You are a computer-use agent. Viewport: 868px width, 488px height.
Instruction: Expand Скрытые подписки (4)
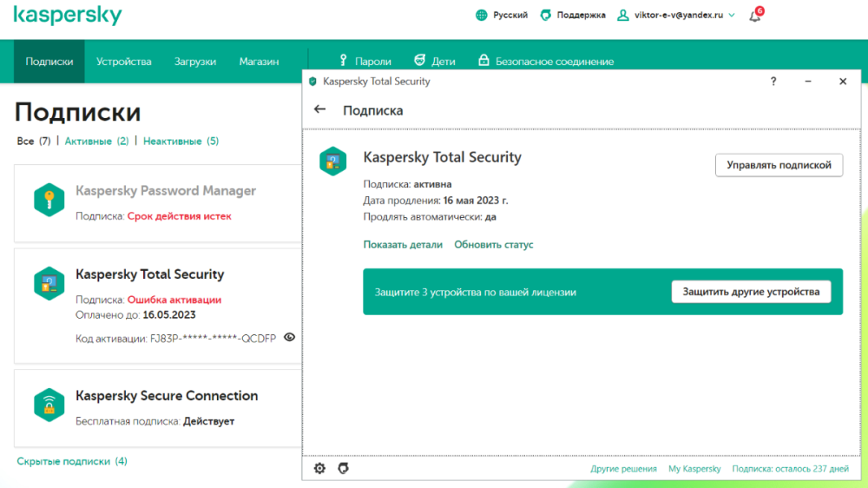[72, 461]
